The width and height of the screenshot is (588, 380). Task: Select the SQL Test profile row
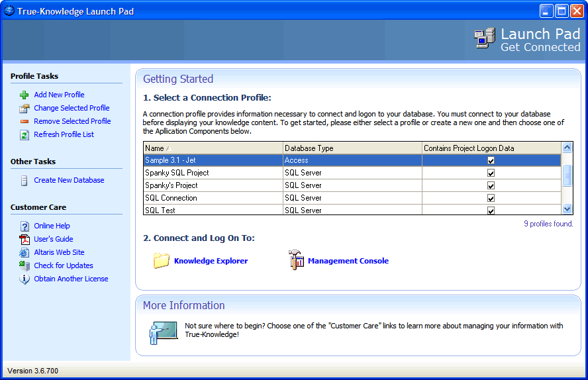click(352, 210)
